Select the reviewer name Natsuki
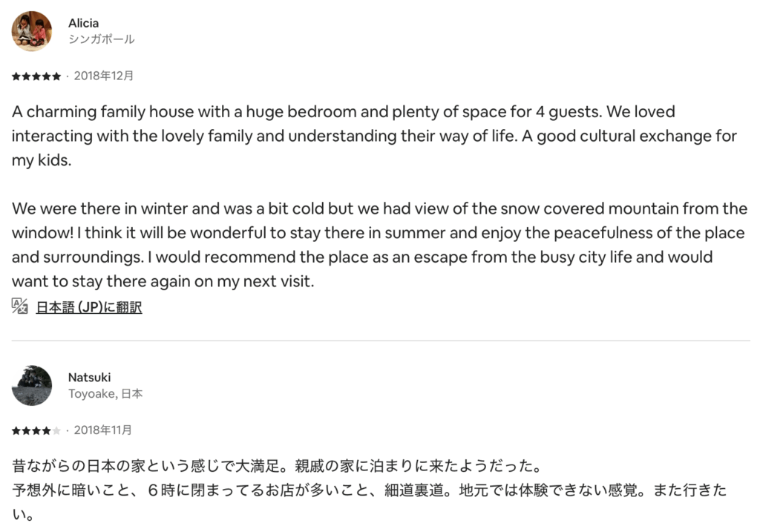The image size is (760, 532). (89, 378)
